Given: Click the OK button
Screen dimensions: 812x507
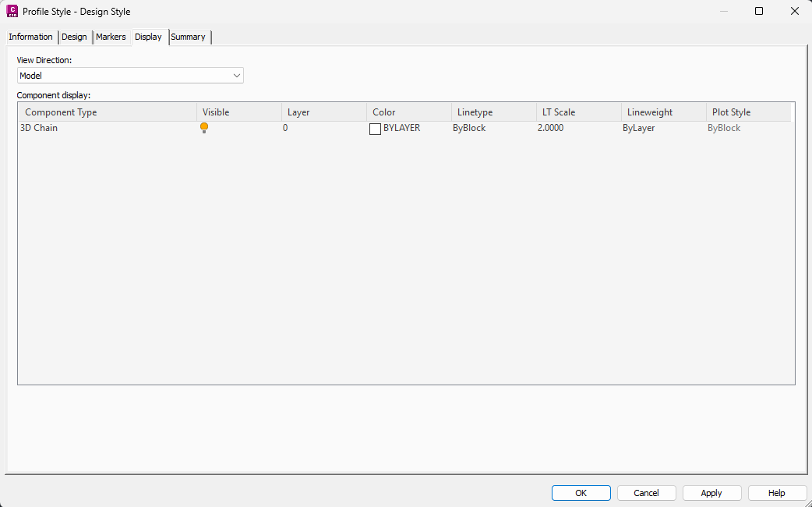Looking at the screenshot, I should click(581, 492).
